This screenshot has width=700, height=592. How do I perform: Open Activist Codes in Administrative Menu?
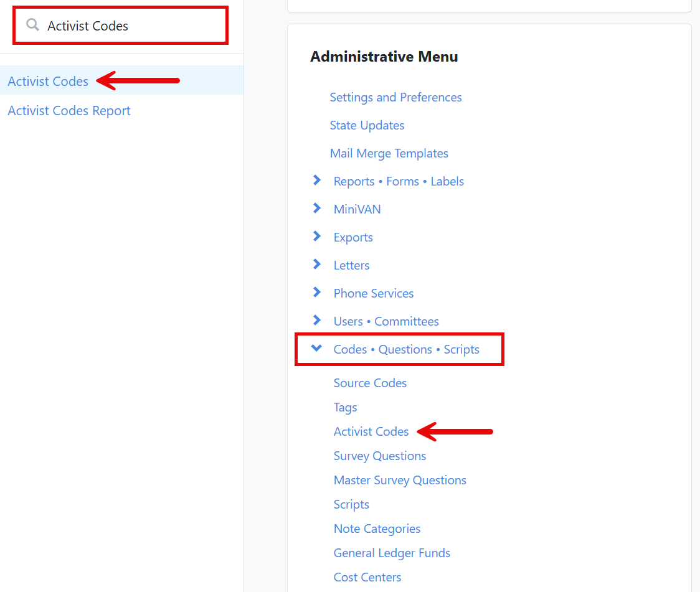[371, 432]
